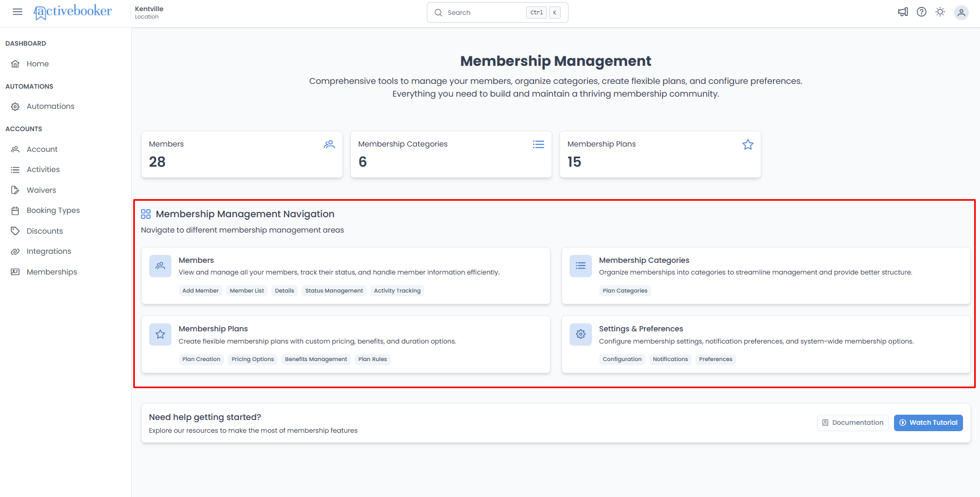The height and width of the screenshot is (497, 980).
Task: Click the people icon in Members stat card
Action: (x=329, y=144)
